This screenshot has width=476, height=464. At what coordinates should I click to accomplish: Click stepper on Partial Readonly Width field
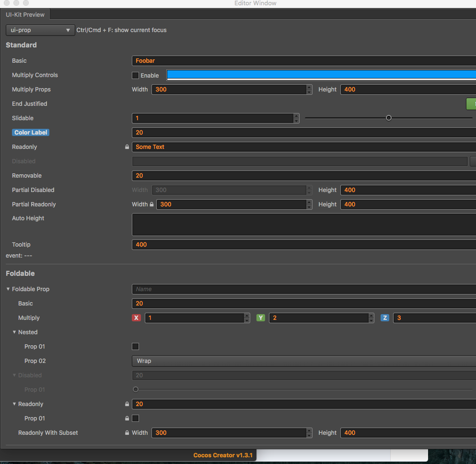coord(309,204)
